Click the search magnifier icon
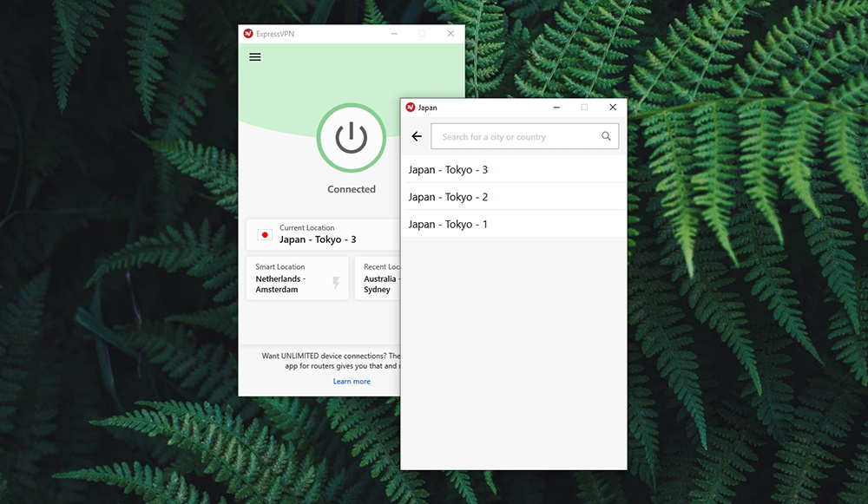The image size is (868, 504). [606, 136]
